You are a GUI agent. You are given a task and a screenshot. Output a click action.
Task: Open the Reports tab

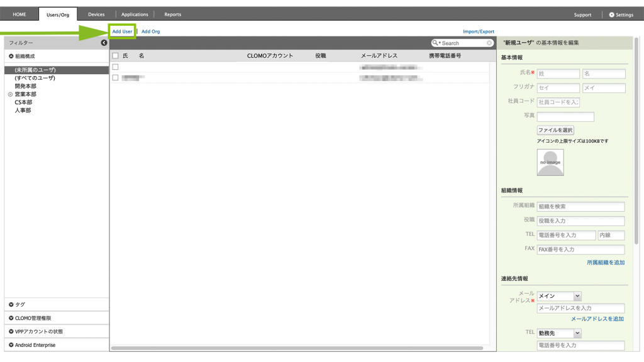point(172,14)
